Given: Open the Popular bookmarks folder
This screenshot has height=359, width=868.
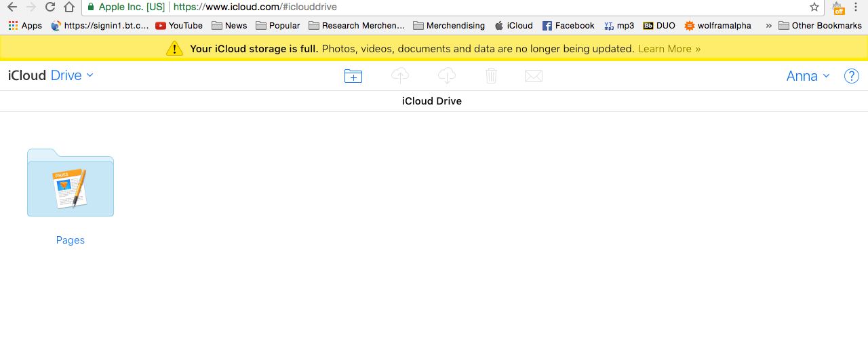Looking at the screenshot, I should pos(278,26).
